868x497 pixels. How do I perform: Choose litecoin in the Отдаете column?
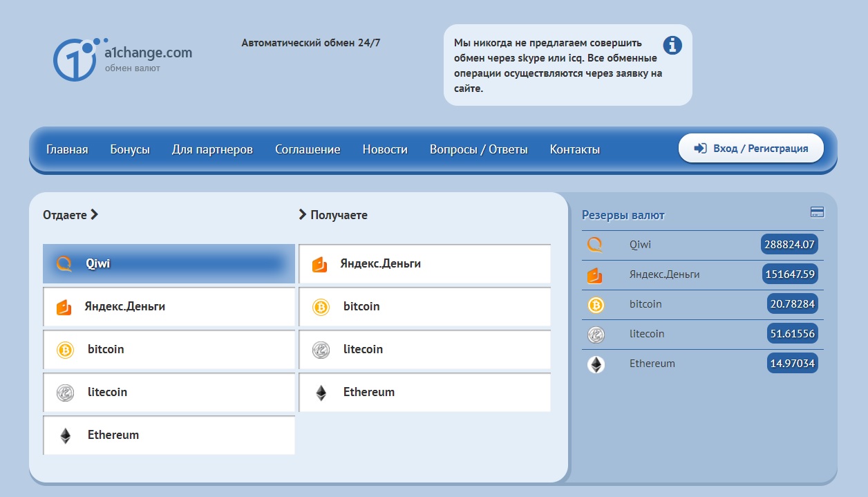coord(169,393)
